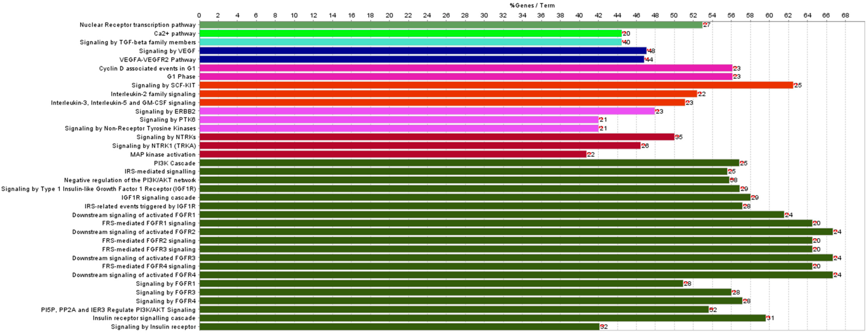Click the Signaling by VEGF navy bar

423,51
